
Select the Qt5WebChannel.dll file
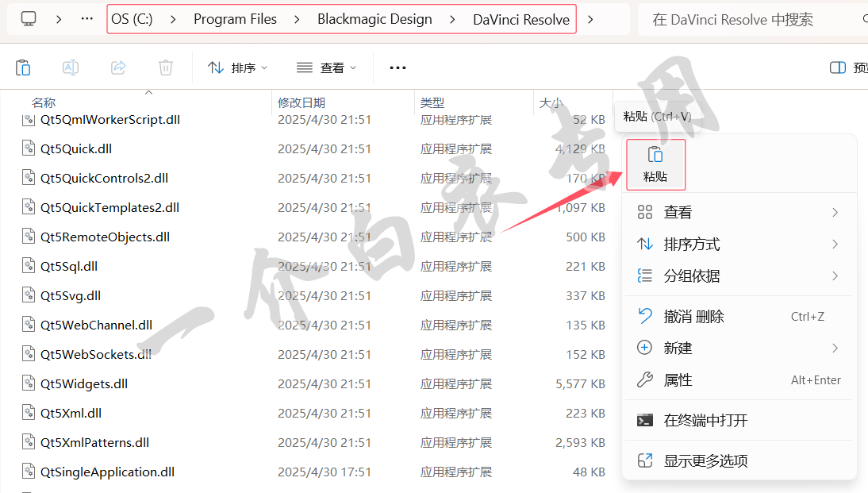point(96,325)
